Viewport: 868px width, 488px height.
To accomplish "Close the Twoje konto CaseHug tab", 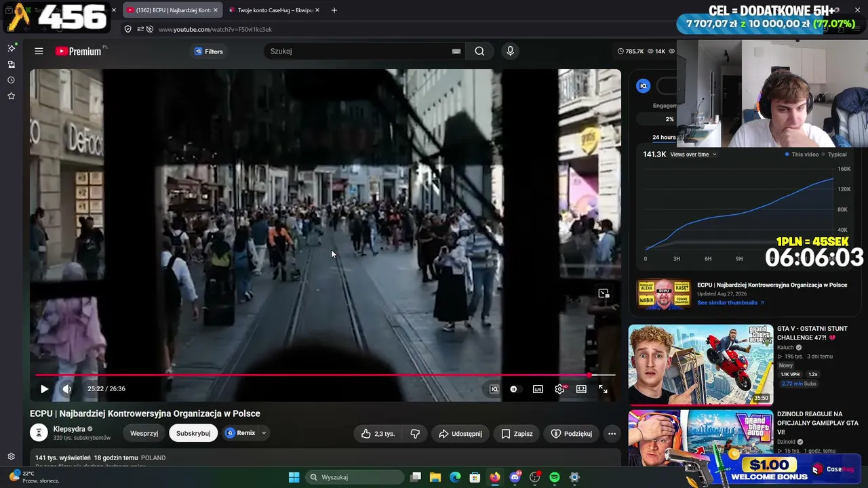I will [317, 10].
